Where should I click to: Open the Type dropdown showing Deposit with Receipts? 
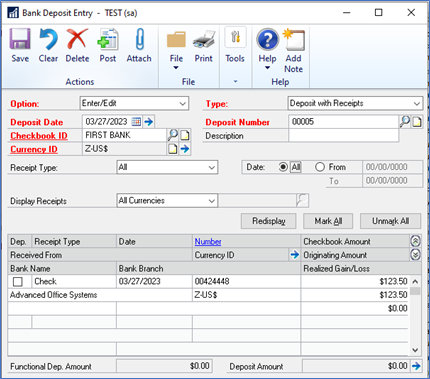(x=355, y=103)
